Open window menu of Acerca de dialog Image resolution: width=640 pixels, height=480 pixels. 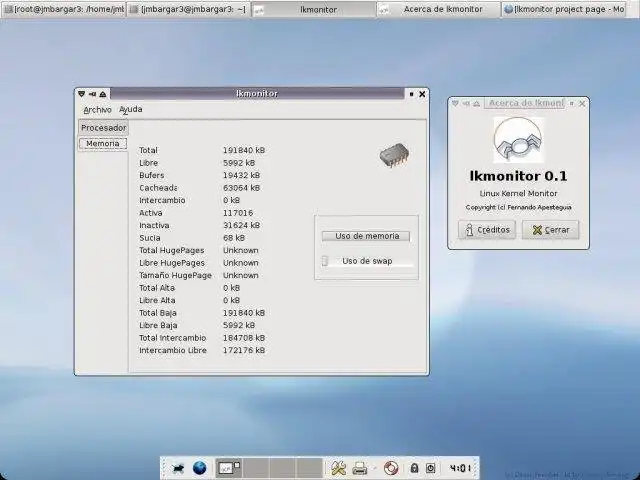coord(455,104)
